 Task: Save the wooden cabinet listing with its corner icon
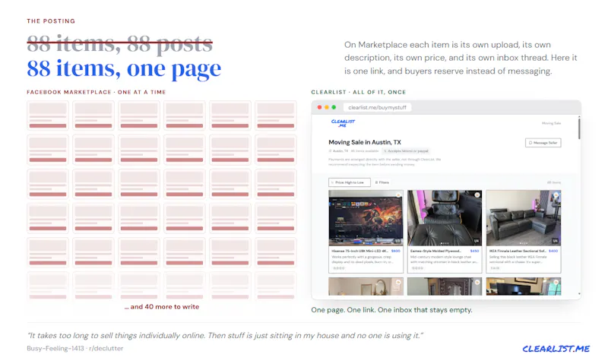click(x=477, y=282)
